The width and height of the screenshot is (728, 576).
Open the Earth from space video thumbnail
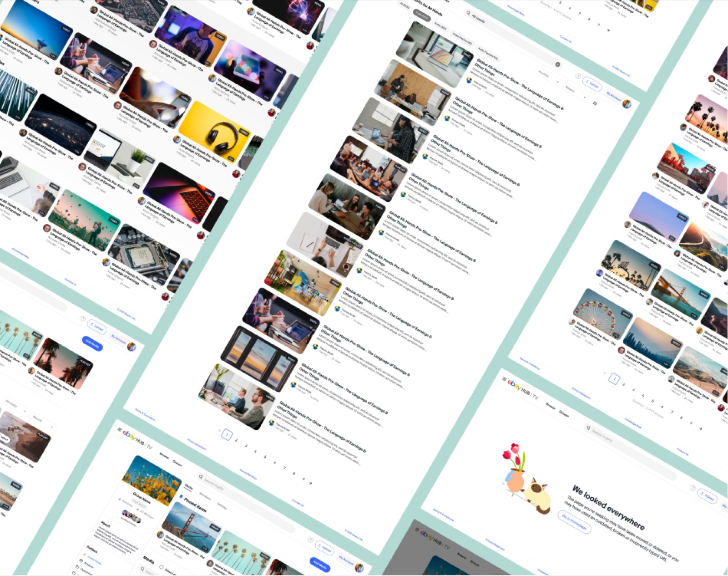[61, 124]
